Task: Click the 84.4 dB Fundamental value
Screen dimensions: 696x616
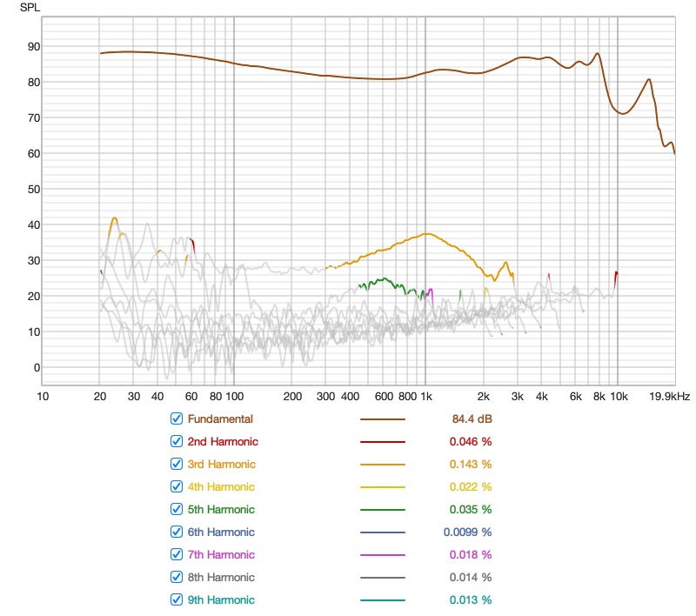Action: 472,418
